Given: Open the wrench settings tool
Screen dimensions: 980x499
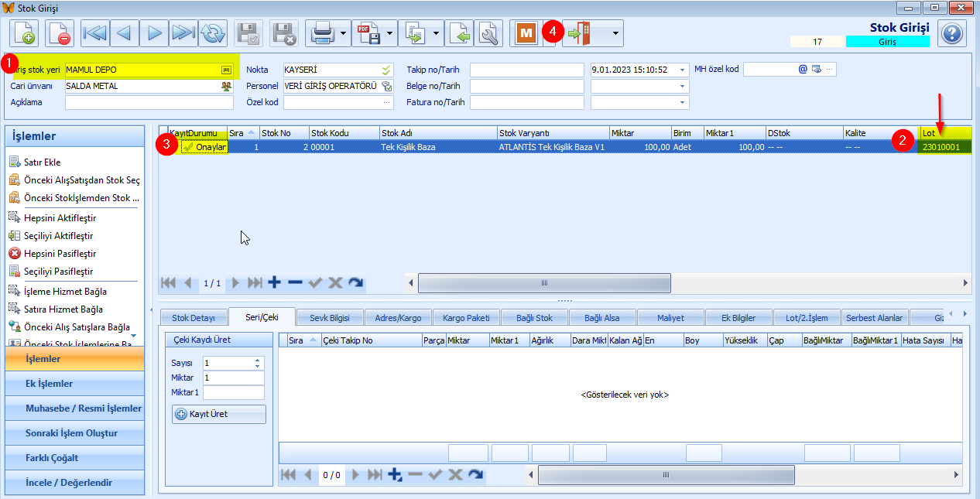Looking at the screenshot, I should 488,34.
